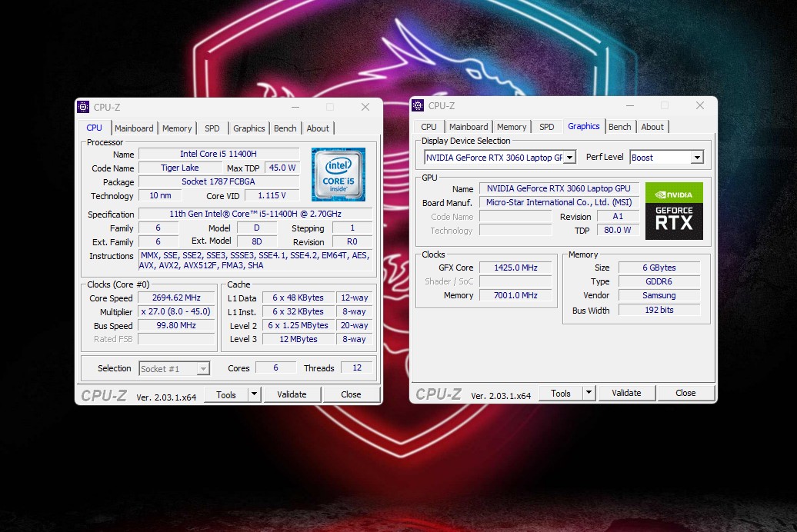Click the CPU-Z title bar icon in left window
This screenshot has width=797, height=532.
(84, 107)
